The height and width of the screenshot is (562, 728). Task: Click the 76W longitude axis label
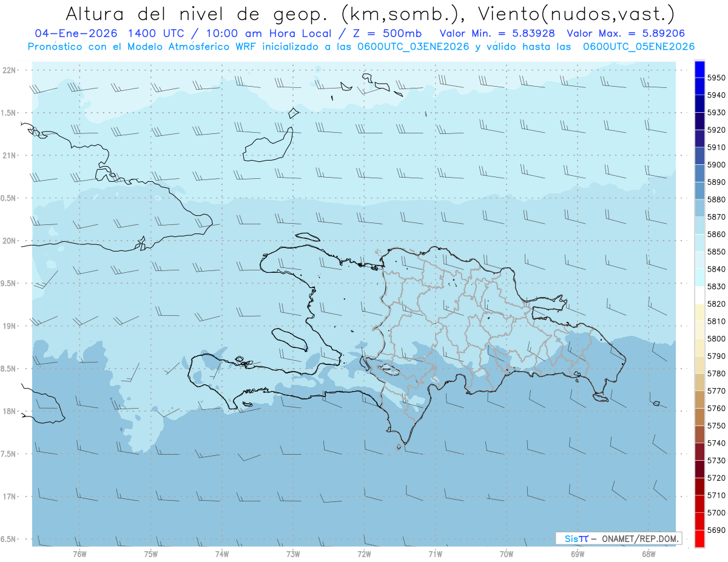(79, 554)
